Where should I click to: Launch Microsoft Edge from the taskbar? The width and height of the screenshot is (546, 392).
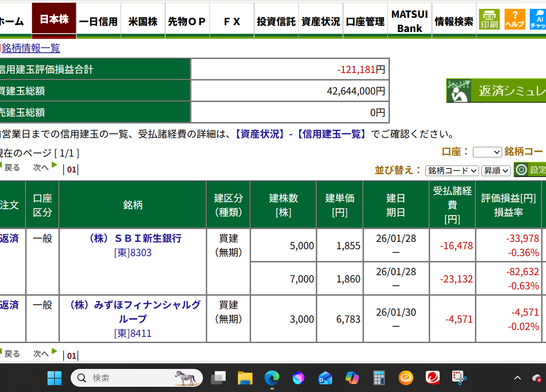pyautogui.click(x=272, y=378)
